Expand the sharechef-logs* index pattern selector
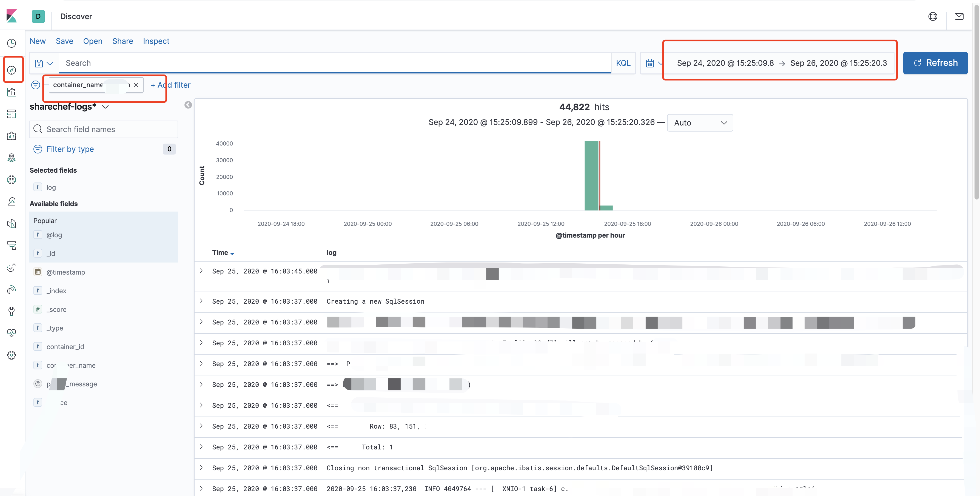Screen dimensions: 980x496 (106, 107)
